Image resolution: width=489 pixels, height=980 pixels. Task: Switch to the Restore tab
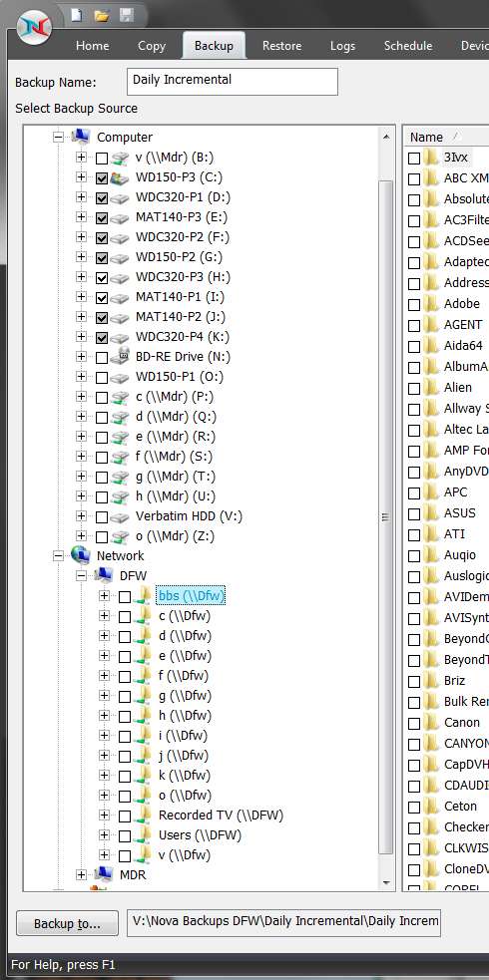281,46
